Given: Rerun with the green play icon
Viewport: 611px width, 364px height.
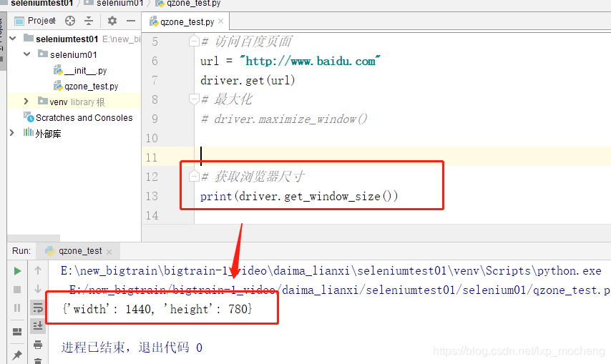Looking at the screenshot, I should (17, 271).
